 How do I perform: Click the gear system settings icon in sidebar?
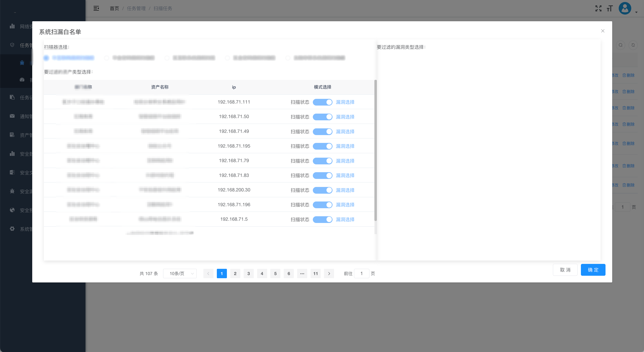point(12,229)
